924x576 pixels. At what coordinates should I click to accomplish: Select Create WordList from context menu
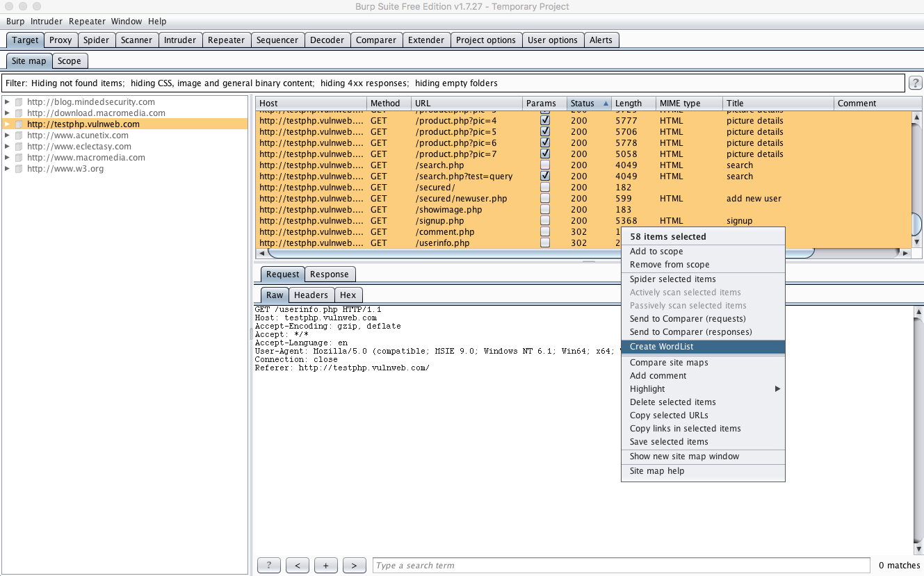(x=661, y=347)
